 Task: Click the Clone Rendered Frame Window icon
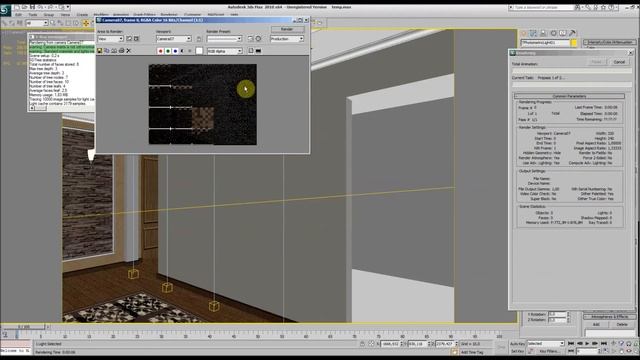coord(114,51)
